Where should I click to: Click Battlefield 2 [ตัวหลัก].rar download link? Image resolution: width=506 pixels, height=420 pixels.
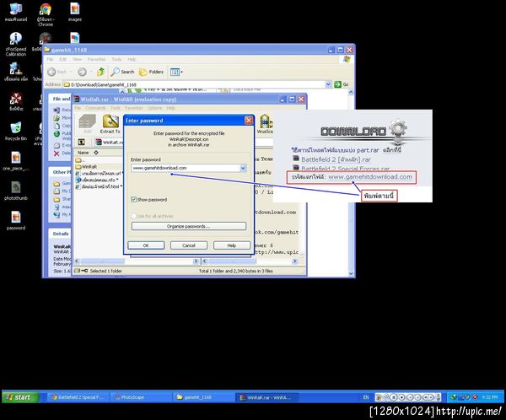tap(336, 159)
